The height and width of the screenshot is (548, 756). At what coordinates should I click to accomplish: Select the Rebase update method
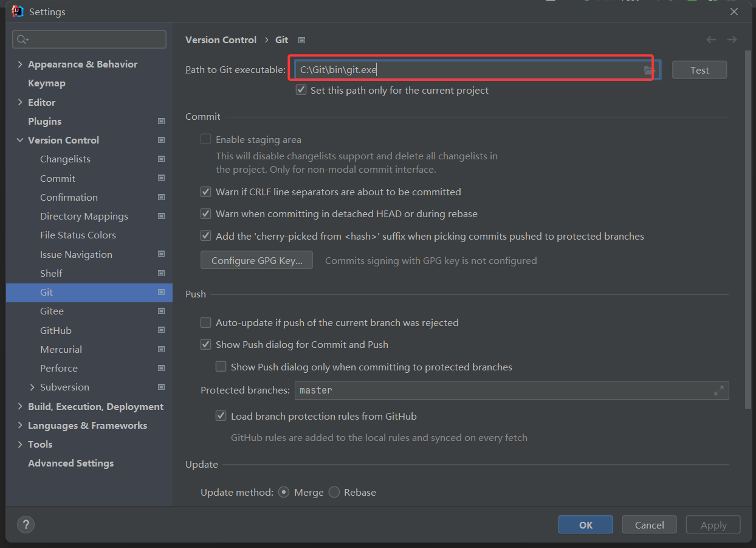coord(334,492)
